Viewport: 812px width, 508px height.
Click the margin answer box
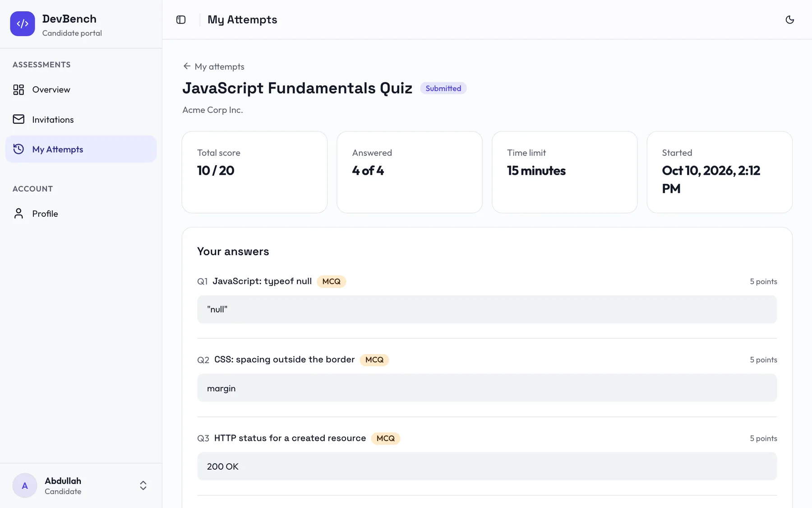(487, 388)
